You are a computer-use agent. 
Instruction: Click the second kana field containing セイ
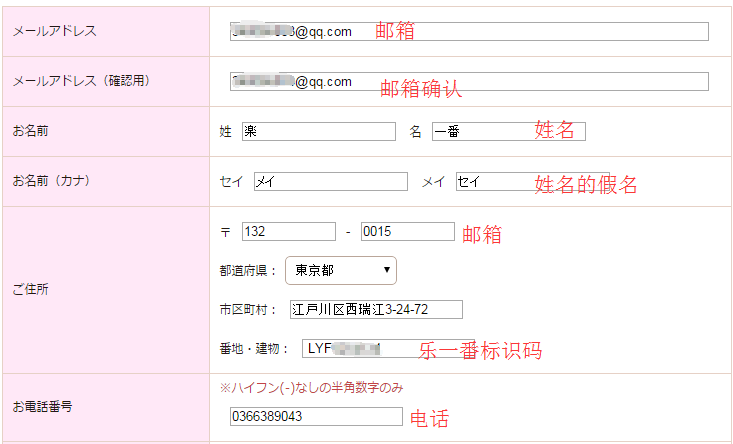click(x=490, y=182)
